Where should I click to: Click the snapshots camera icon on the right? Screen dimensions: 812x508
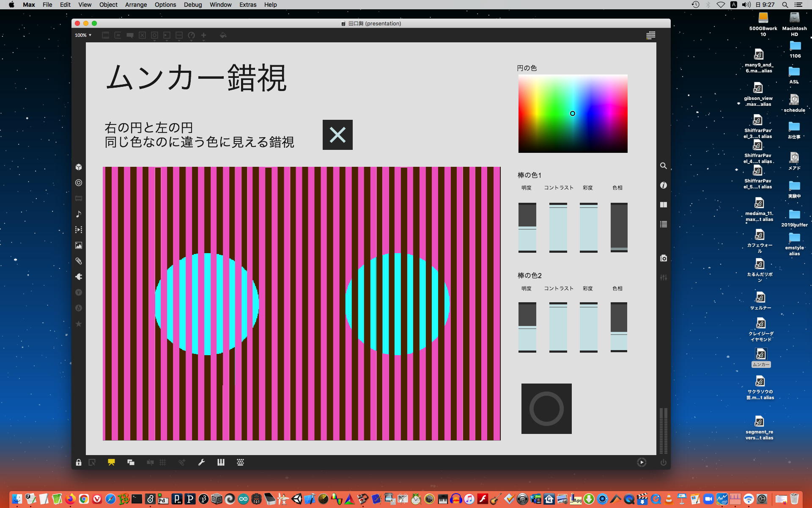click(x=663, y=258)
